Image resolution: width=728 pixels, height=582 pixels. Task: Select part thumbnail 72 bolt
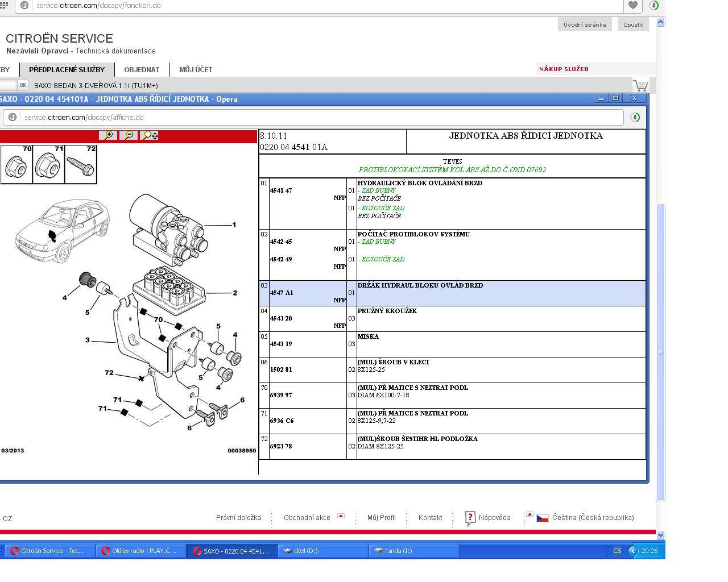[x=81, y=164]
